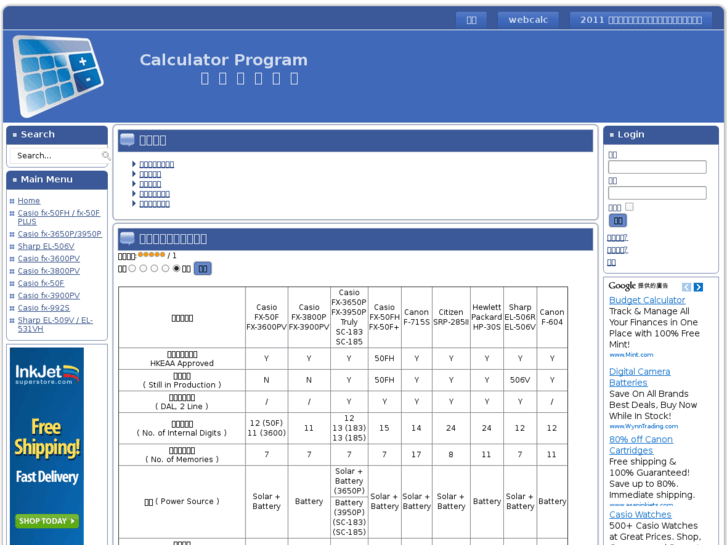This screenshot has height=545, width=727.
Task: Open the fifth link in the article list
Action: click(x=154, y=204)
